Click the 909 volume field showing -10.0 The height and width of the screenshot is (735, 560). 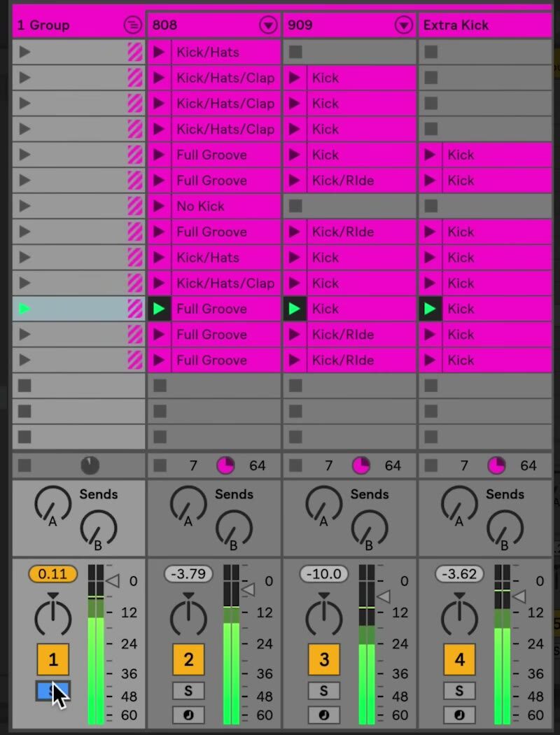[324, 574]
